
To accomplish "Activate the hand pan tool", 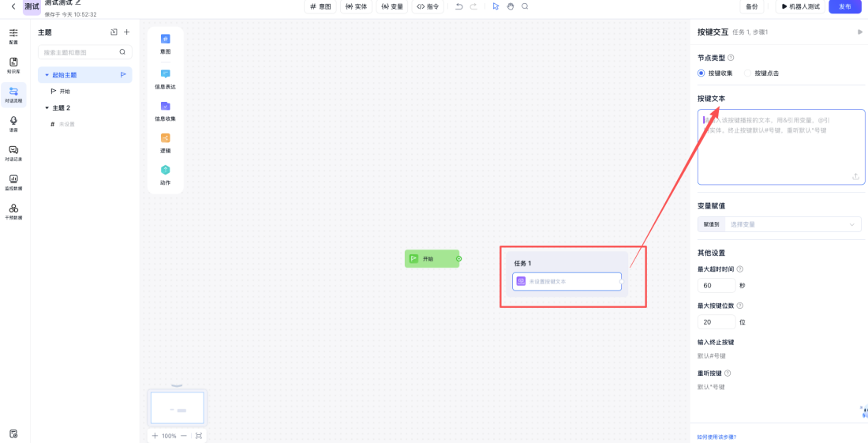I will [x=510, y=6].
